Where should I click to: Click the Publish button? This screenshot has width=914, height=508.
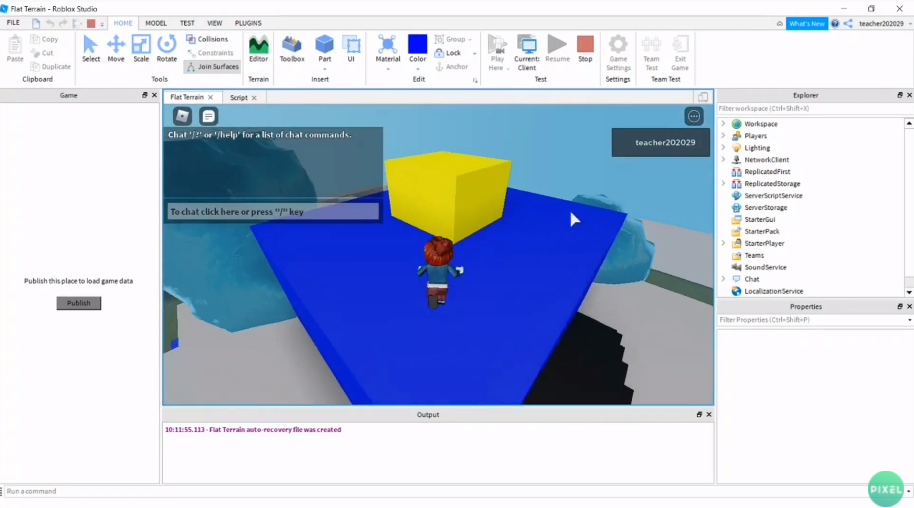(x=79, y=303)
